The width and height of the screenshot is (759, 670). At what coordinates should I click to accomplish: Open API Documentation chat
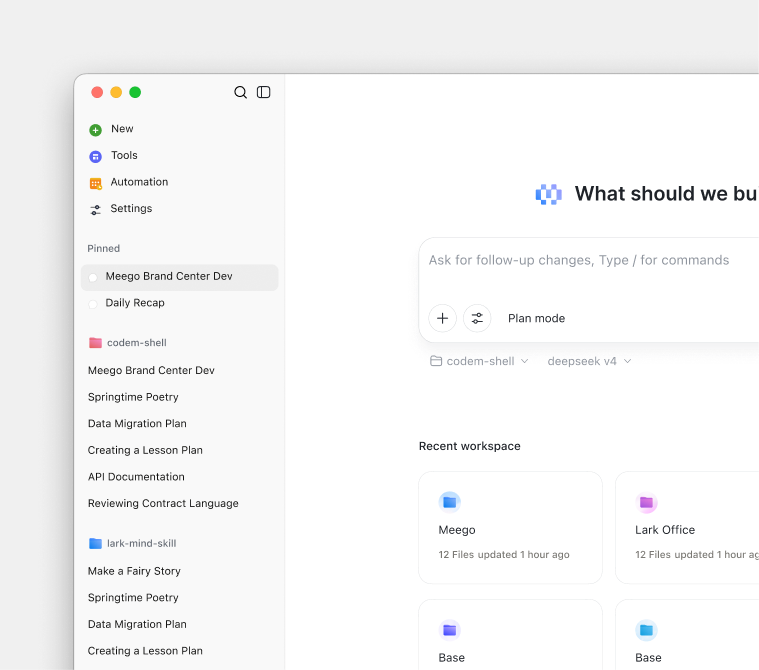(x=136, y=477)
